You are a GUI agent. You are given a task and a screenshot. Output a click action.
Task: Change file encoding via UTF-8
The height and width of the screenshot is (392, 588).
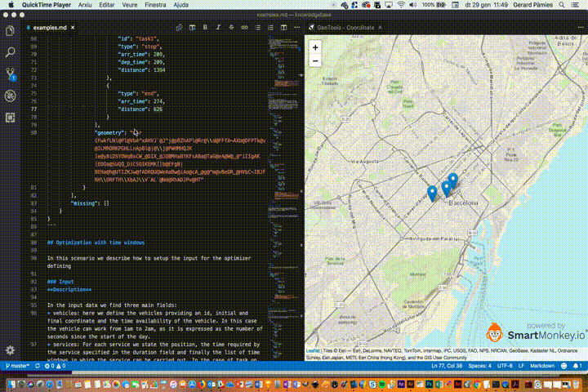pyautogui.click(x=505, y=366)
